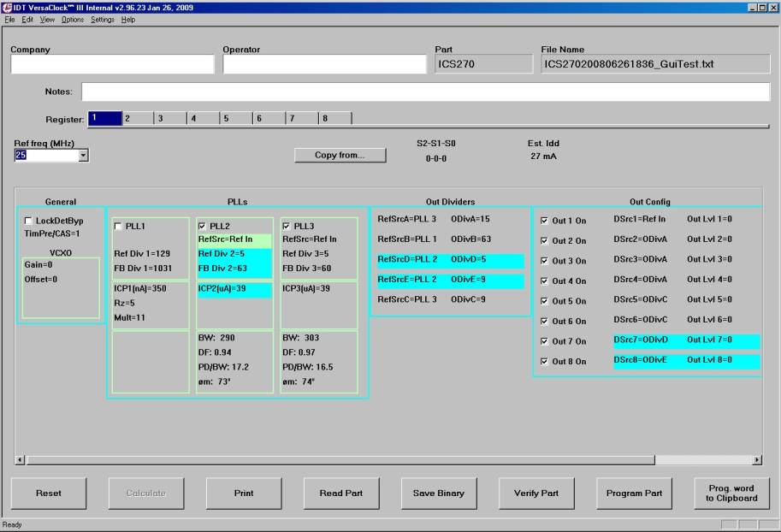Open the File menu
Image resolution: width=781 pixels, height=532 pixels.
point(9,20)
